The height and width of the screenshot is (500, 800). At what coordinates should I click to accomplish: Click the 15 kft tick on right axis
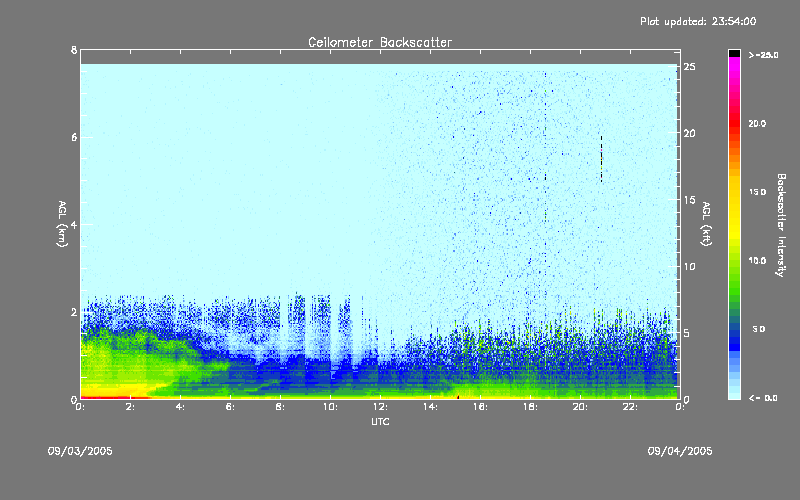click(689, 200)
